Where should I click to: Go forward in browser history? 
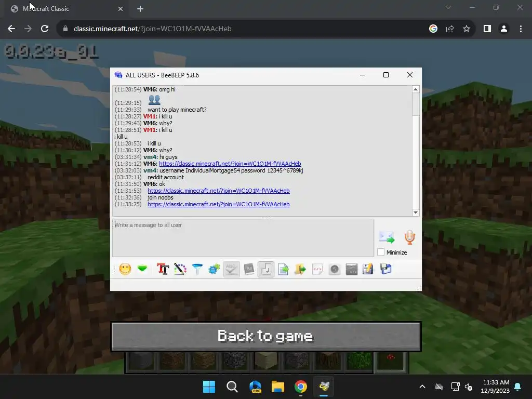click(28, 29)
